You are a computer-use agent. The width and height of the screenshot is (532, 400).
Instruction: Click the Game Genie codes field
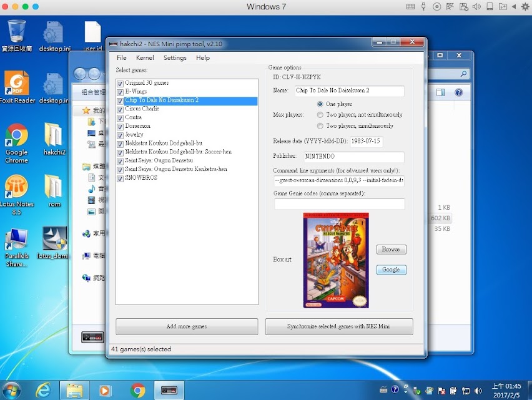[x=339, y=204]
